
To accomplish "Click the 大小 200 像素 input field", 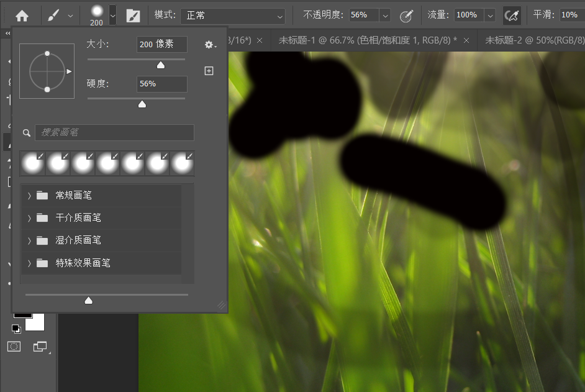I will coord(162,44).
